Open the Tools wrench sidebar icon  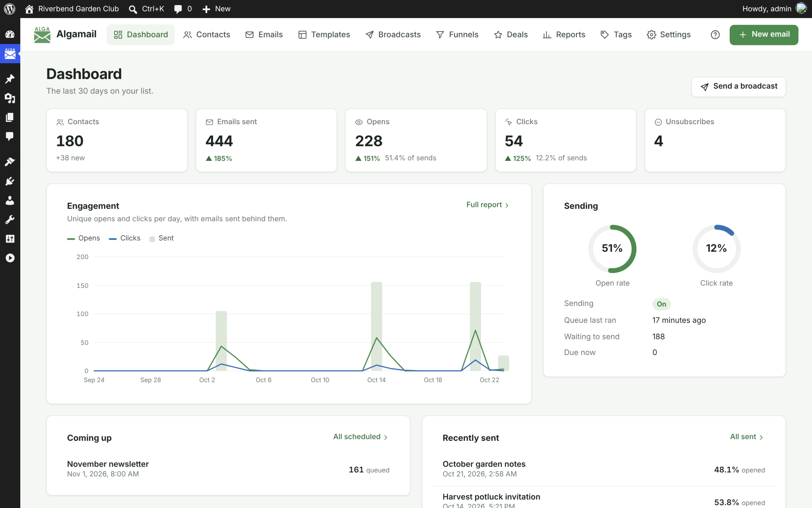click(10, 220)
